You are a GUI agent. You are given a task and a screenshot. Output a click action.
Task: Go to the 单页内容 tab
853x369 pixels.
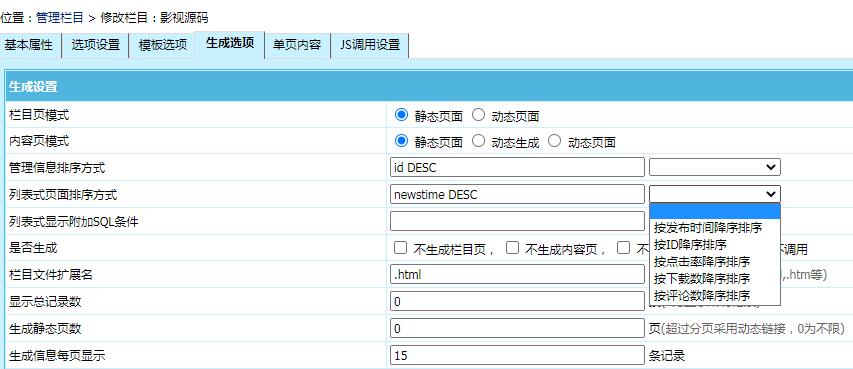point(297,45)
